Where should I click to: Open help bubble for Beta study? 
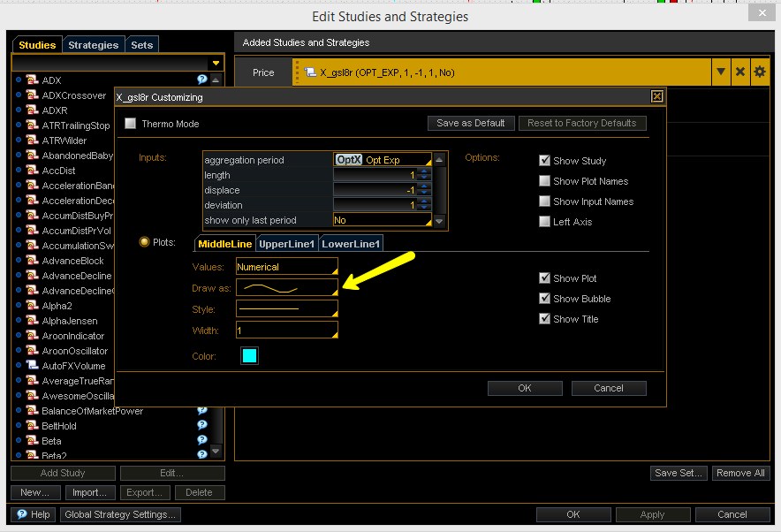click(201, 440)
